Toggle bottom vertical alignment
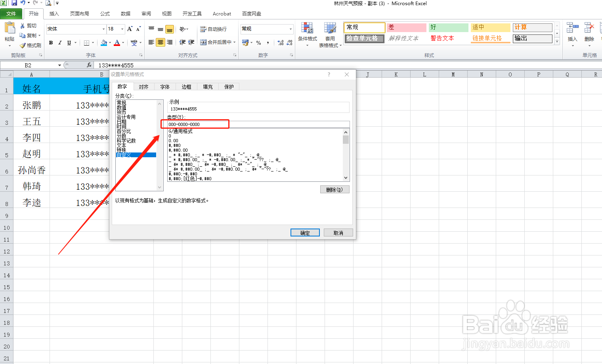This screenshot has width=602, height=364. [170, 29]
